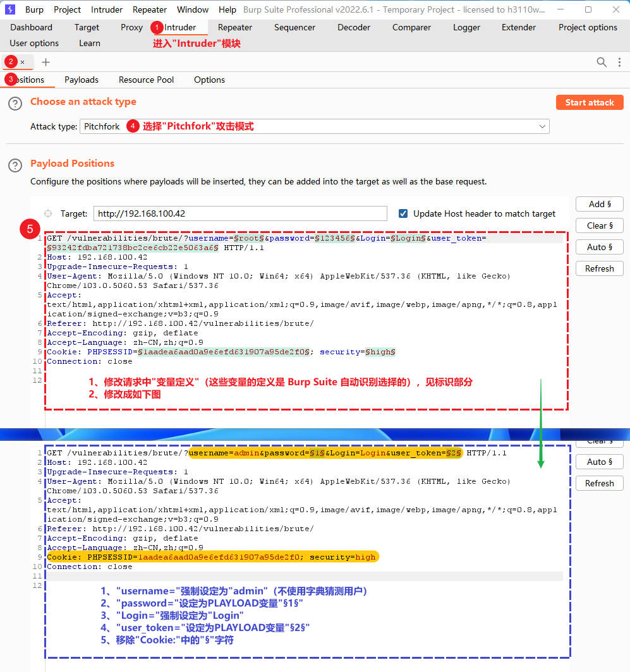Click into the Target URL field
The image size is (630, 672).
(x=240, y=213)
